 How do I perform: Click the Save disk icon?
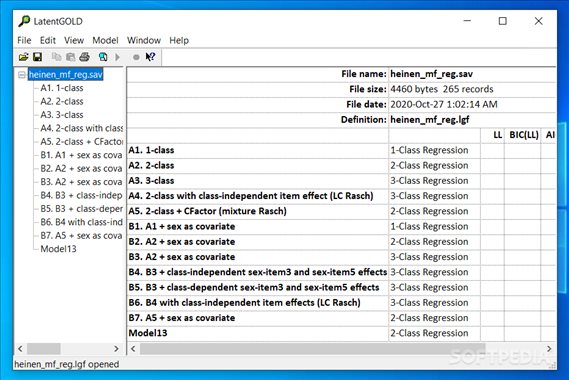[37, 57]
